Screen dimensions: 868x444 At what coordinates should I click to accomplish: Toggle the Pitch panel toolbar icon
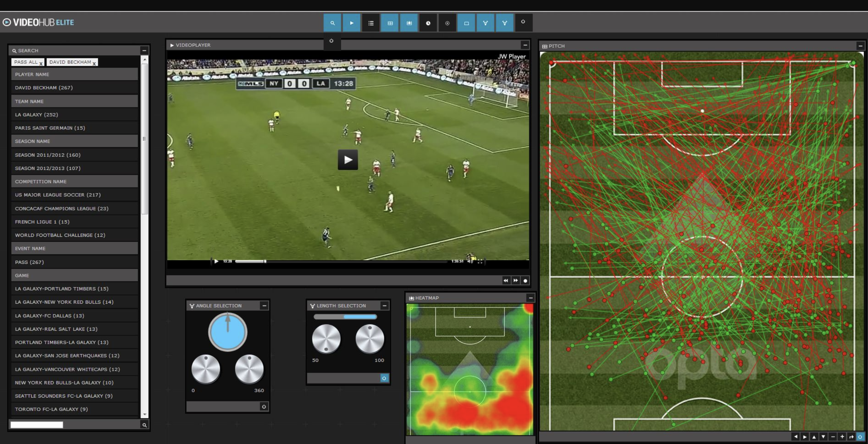(x=390, y=23)
